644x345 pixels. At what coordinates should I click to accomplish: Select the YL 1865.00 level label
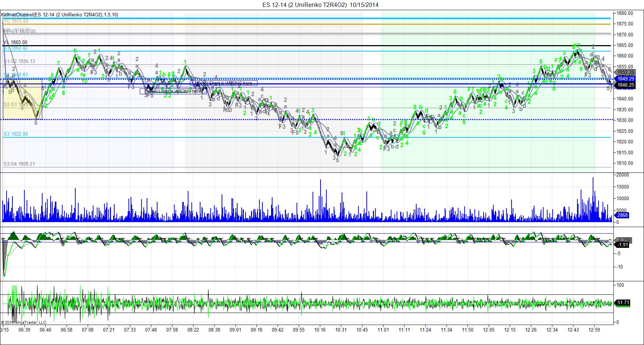click(x=15, y=43)
